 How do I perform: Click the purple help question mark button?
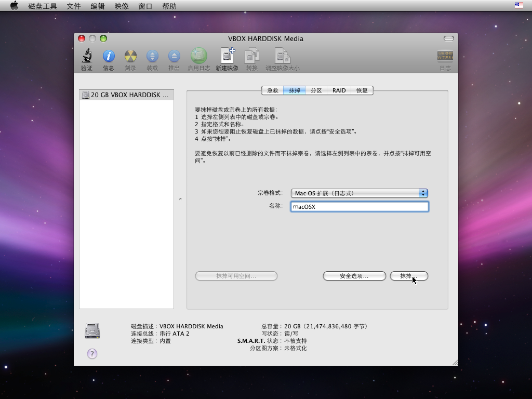[x=92, y=354]
